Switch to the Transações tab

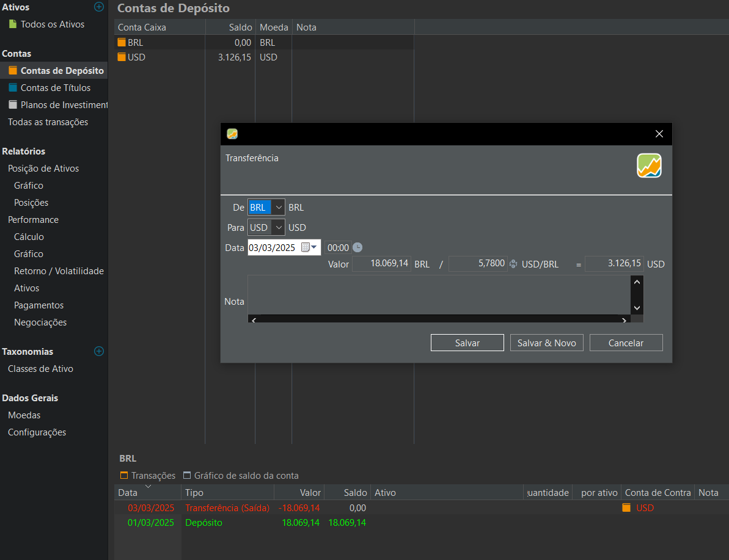coord(148,475)
